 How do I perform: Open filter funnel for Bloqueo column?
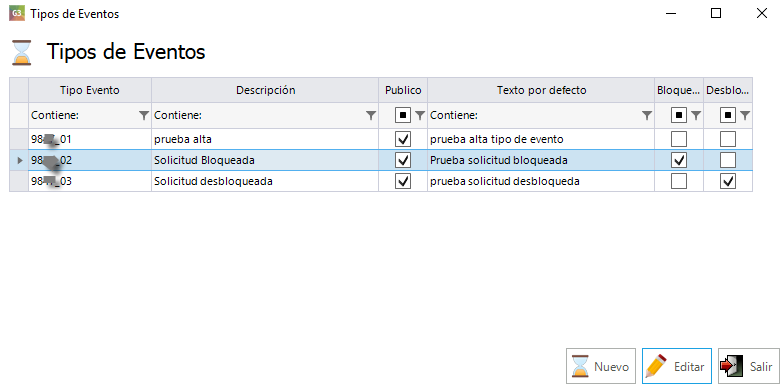point(696,116)
